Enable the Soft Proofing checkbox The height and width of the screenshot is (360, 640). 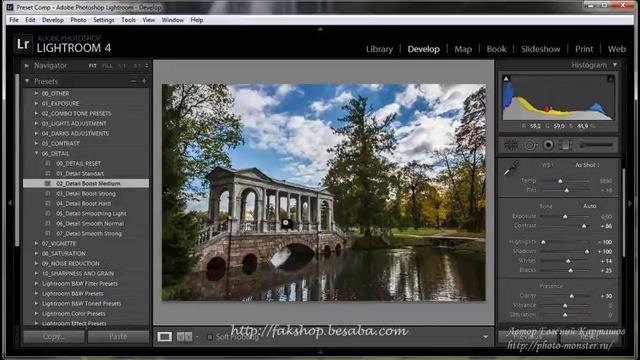(209, 337)
